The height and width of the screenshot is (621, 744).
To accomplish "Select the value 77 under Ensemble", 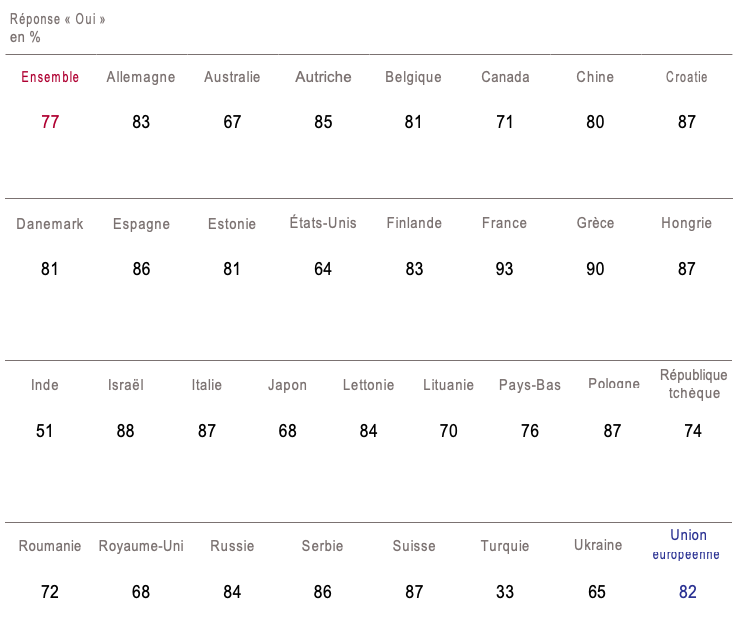I will click(x=50, y=122).
